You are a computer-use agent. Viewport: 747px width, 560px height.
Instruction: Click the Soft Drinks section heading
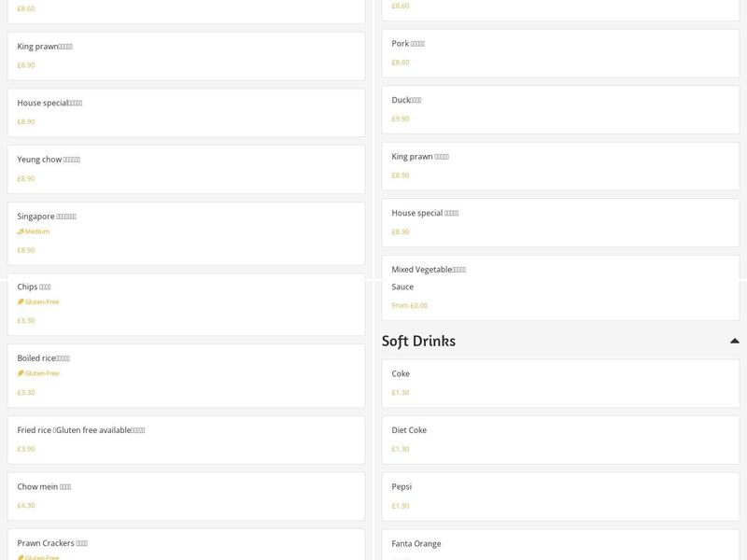click(x=418, y=342)
